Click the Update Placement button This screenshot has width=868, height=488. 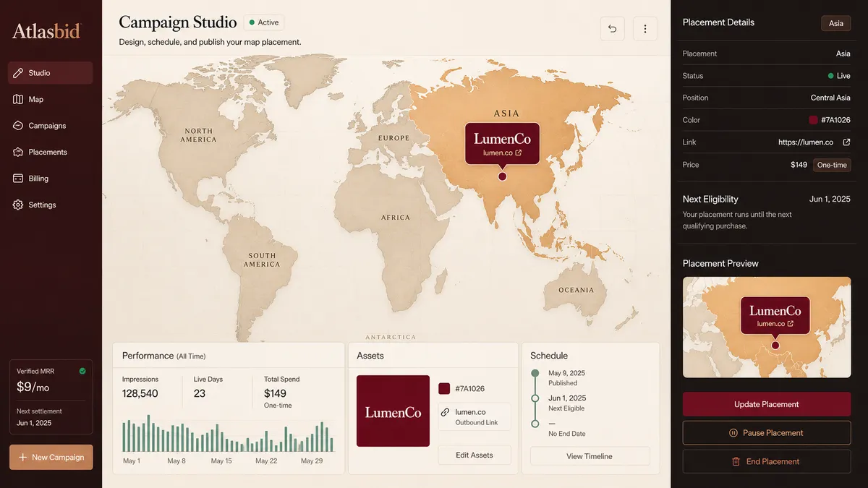[x=767, y=404]
